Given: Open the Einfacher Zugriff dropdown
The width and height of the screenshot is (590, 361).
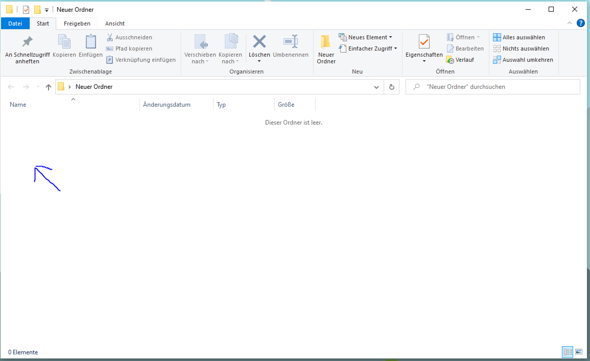Looking at the screenshot, I should (x=368, y=49).
